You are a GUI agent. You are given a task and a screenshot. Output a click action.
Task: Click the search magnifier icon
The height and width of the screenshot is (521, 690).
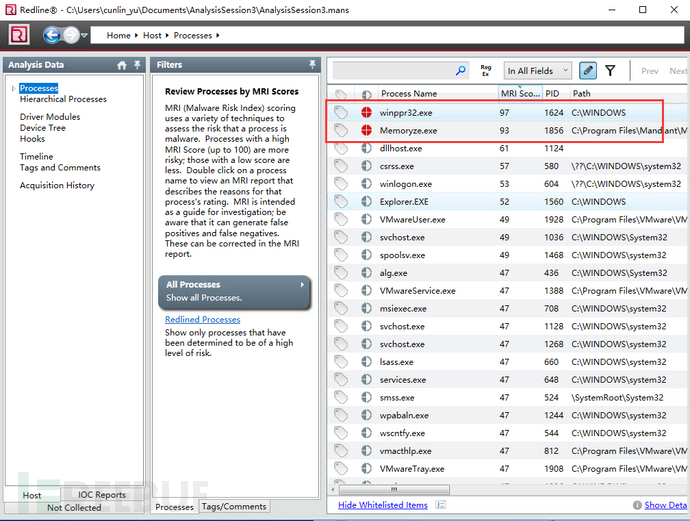pyautogui.click(x=461, y=71)
